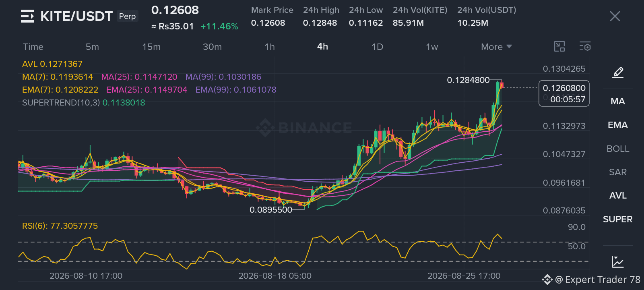Select the pencil drawing tool

(x=618, y=72)
